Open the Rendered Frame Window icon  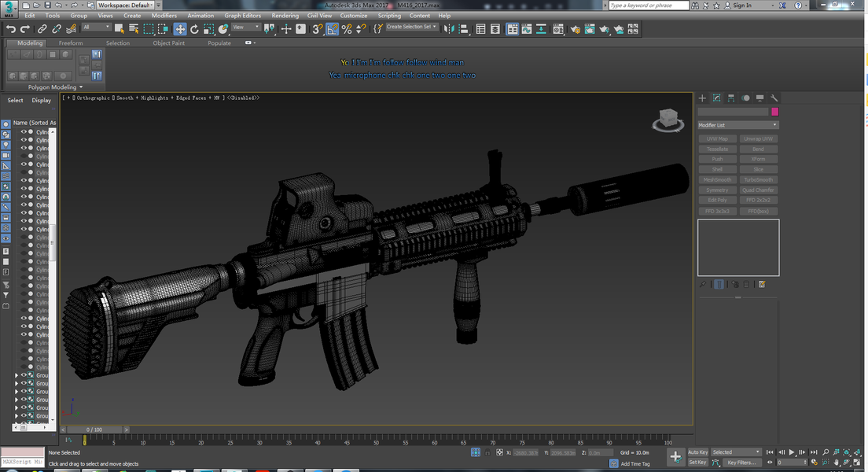pos(590,29)
